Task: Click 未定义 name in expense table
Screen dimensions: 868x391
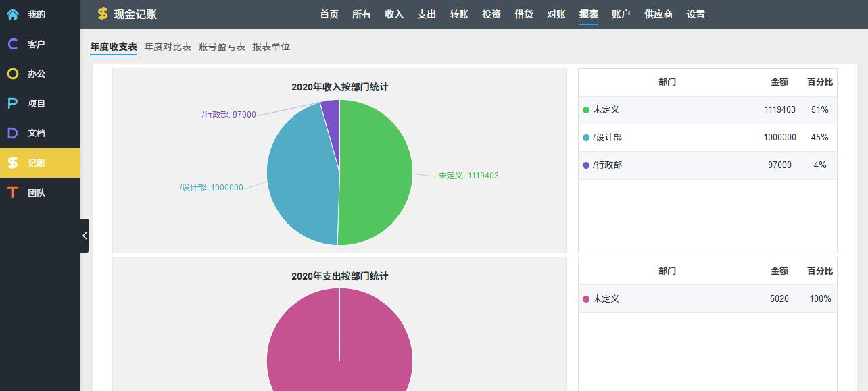Action: (606, 299)
